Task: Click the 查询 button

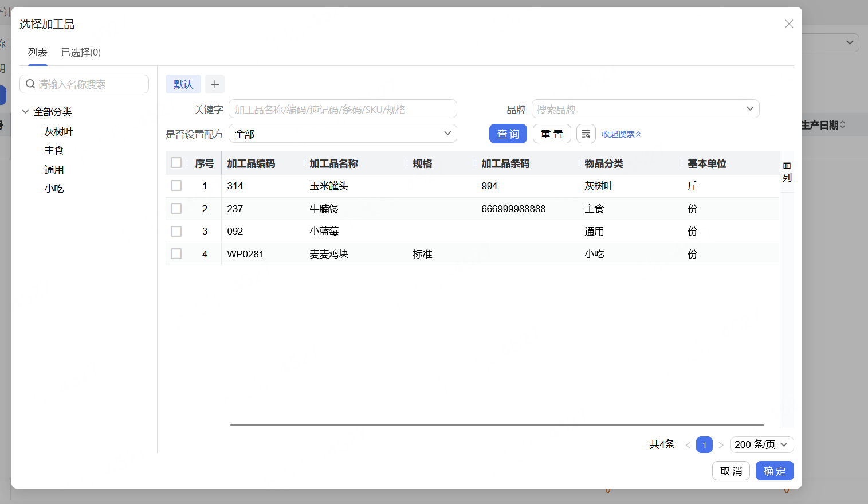Action: coord(508,134)
